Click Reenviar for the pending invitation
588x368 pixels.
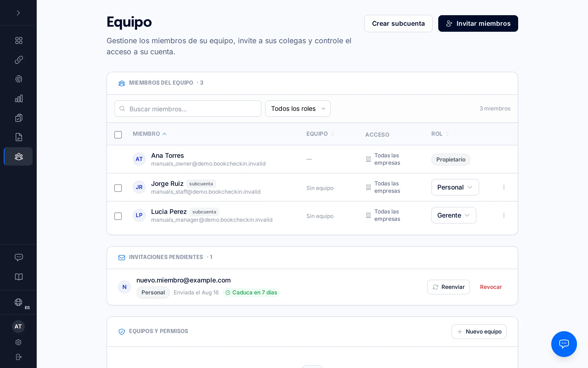point(448,287)
